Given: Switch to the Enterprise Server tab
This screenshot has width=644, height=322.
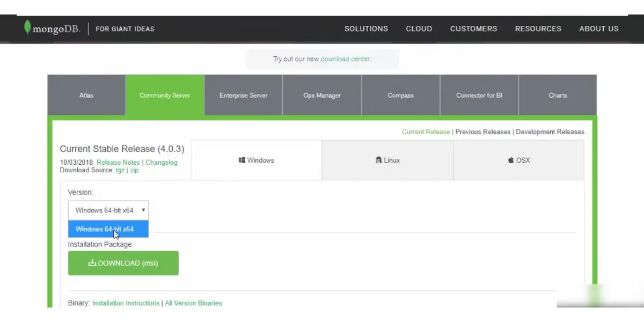Looking at the screenshot, I should 244,96.
